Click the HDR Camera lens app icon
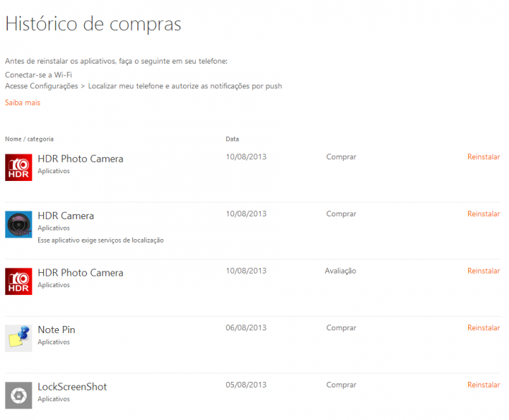The height and width of the screenshot is (420, 509). point(18,224)
